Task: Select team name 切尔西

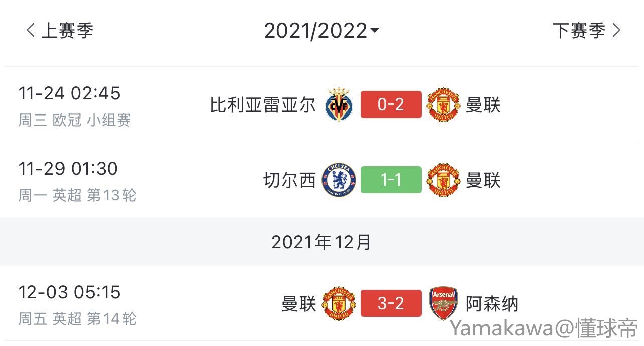Action: coord(289,180)
